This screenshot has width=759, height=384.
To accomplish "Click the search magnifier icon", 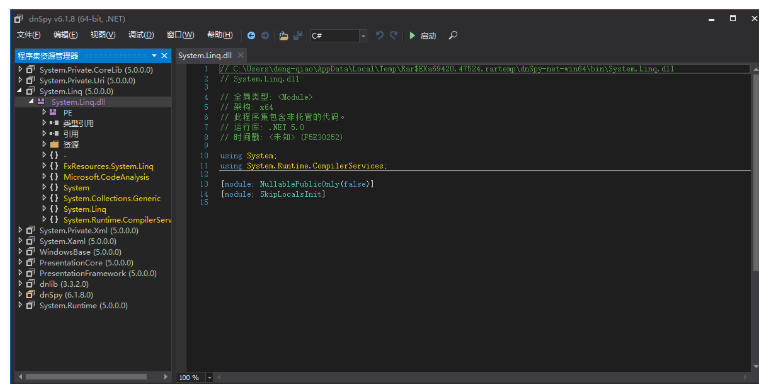I will point(453,35).
